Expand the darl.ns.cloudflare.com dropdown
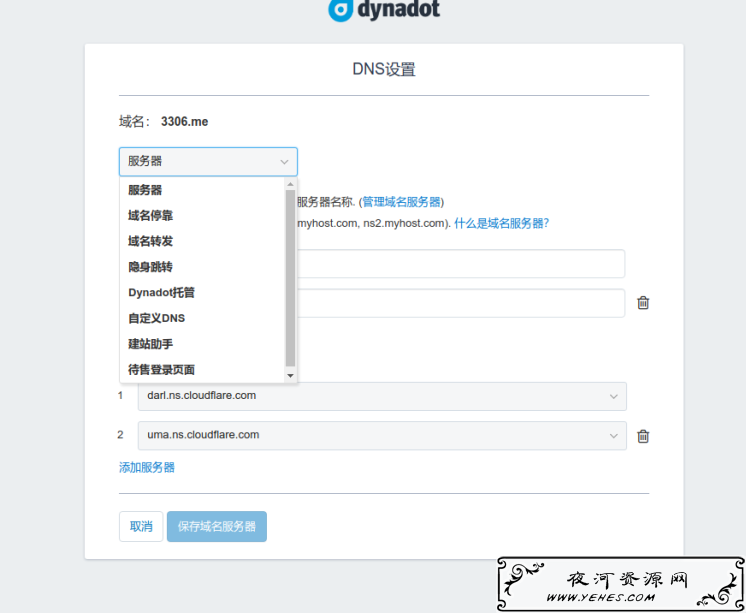The width and height of the screenshot is (746, 613). click(x=382, y=396)
